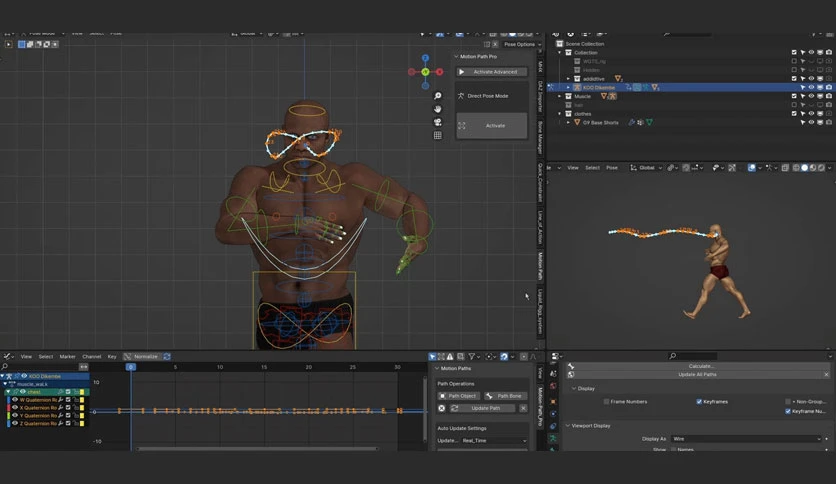
Task: Open Pose menu in right viewport header
Action: 612,167
